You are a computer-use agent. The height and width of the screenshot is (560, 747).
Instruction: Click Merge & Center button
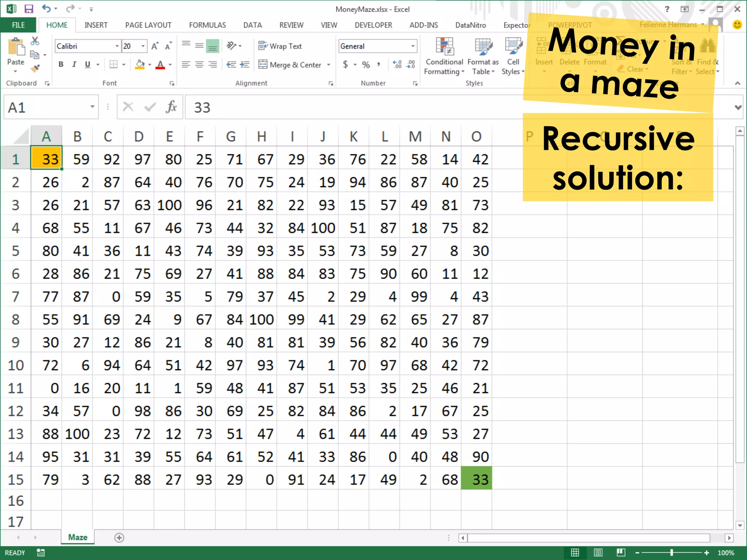tap(290, 65)
